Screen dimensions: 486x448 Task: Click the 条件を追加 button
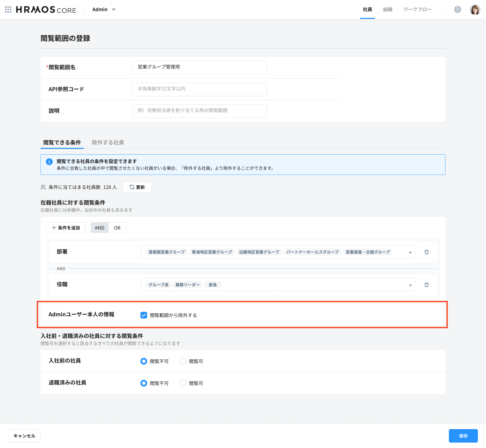66,228
